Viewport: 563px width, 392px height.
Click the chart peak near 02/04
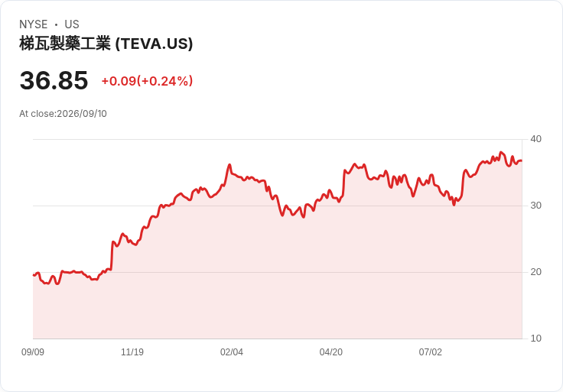tap(229, 164)
